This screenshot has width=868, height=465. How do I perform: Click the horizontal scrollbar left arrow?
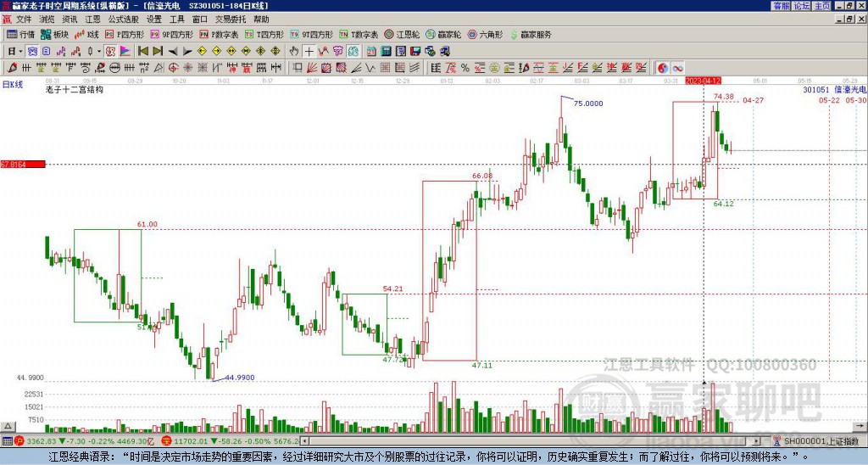[304, 441]
